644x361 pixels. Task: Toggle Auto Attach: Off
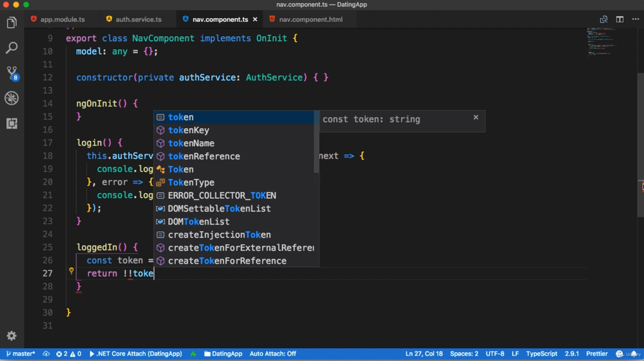pyautogui.click(x=272, y=354)
